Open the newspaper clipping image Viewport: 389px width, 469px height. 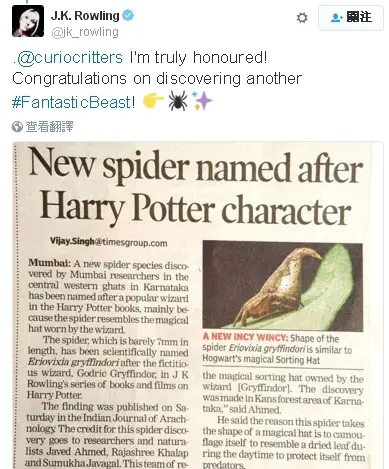[x=198, y=305]
